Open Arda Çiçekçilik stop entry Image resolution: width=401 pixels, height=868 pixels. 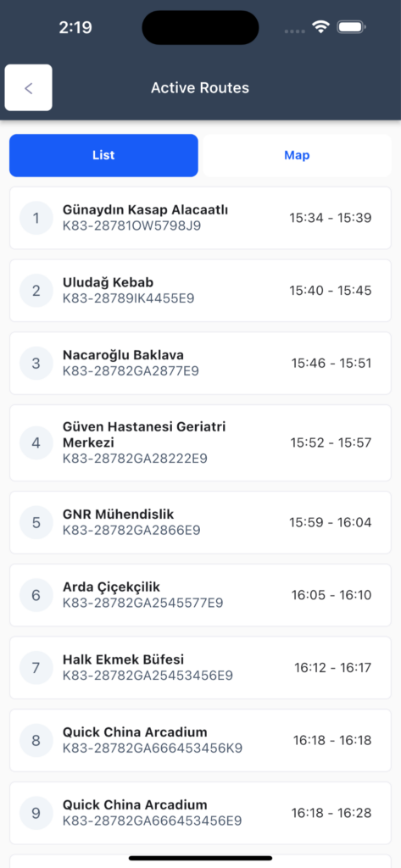coord(200,595)
